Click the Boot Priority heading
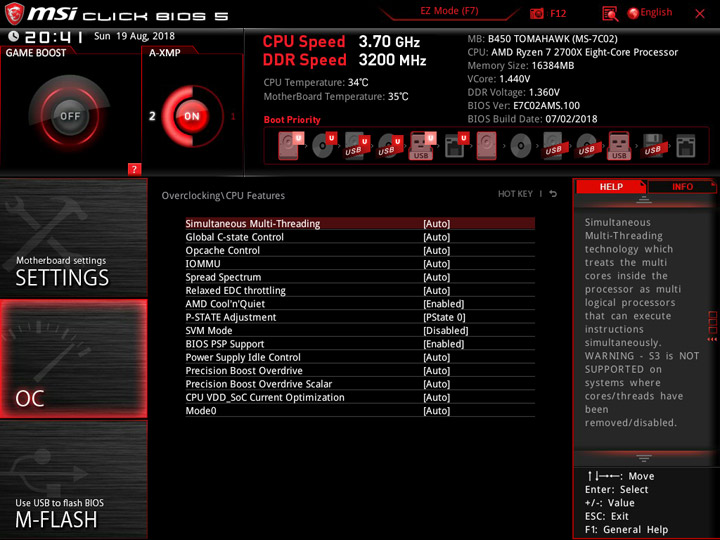This screenshot has width=720, height=540. 292,119
